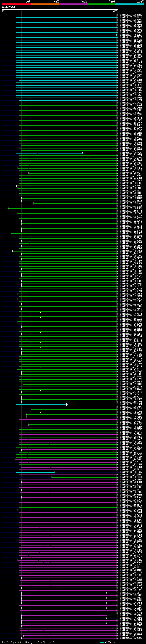
Task: Select the UniRef100_Q1YDV9 label
Action: pos(131,156)
